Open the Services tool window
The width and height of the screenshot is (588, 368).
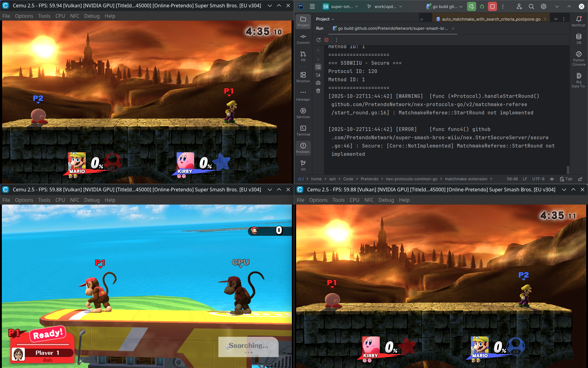(x=303, y=113)
